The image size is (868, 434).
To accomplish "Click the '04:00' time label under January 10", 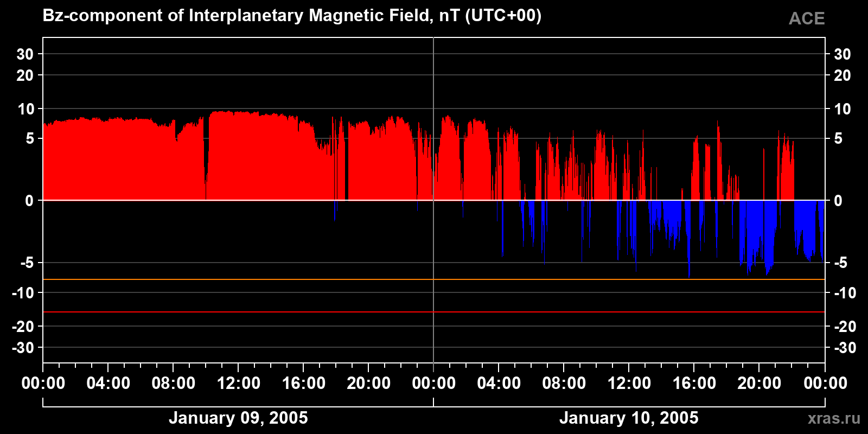I will click(x=499, y=384).
